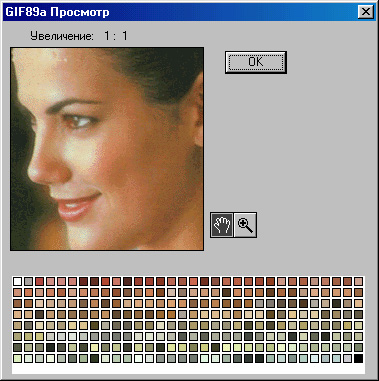The width and height of the screenshot is (379, 381).
Task: Click the Увеличение 1:1 zoom ratio label
Action: [x=79, y=36]
